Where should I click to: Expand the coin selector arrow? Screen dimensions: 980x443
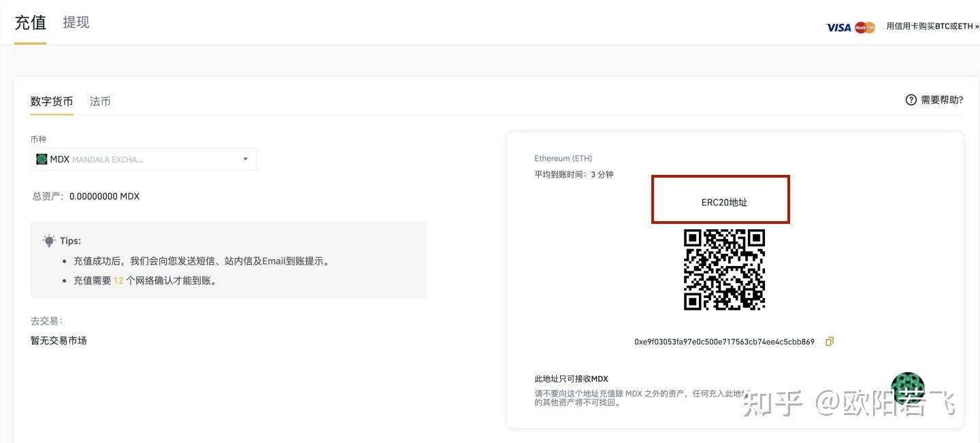click(x=245, y=159)
